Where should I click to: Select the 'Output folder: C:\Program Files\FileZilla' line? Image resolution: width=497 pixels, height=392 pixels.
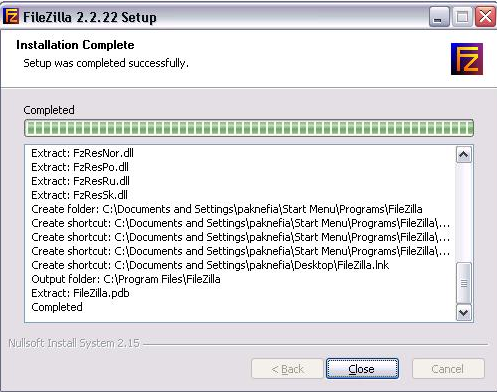click(126, 279)
